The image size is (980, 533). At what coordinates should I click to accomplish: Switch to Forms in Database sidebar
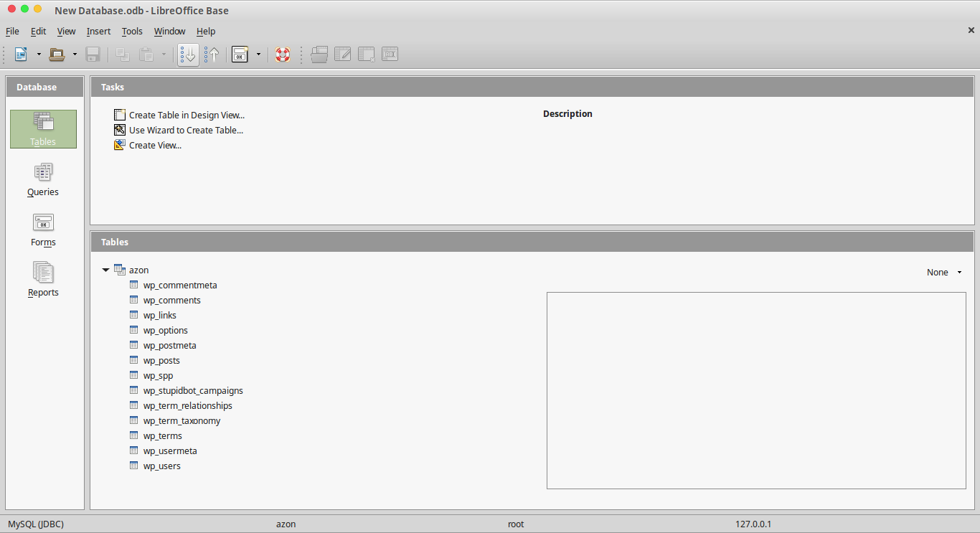pyautogui.click(x=43, y=230)
